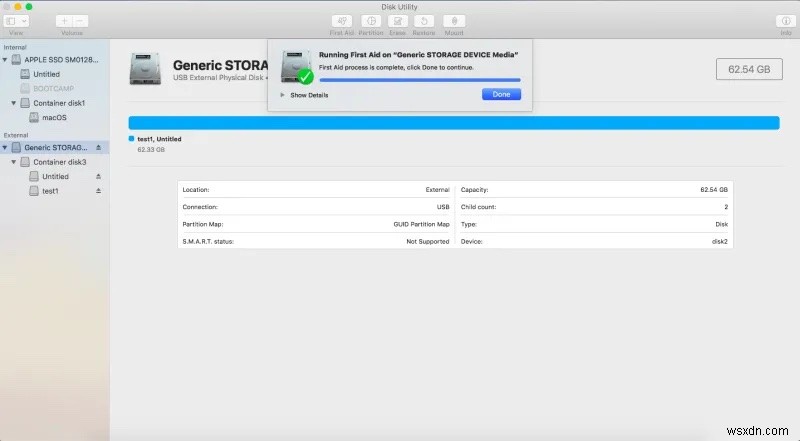
Task: Remove volume with minus button
Action: pyautogui.click(x=80, y=21)
